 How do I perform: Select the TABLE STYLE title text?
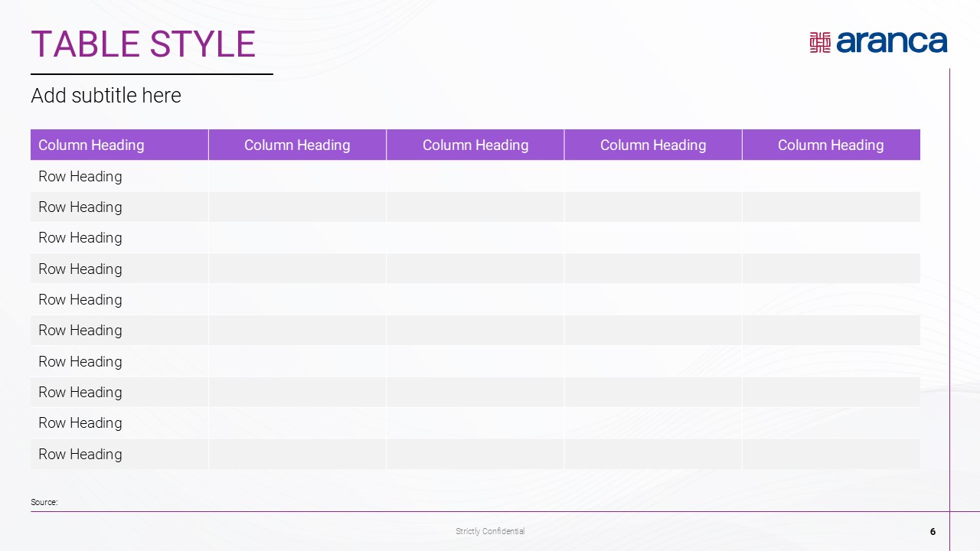click(x=143, y=44)
